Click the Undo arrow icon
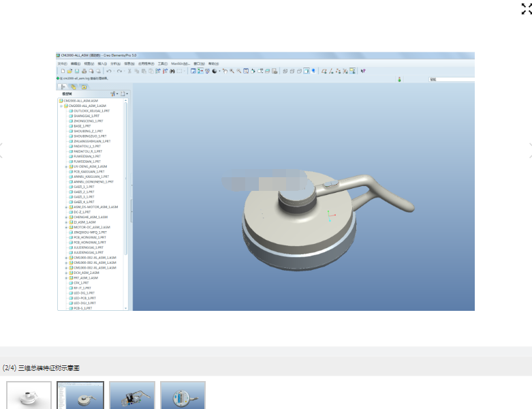Image resolution: width=532 pixels, height=409 pixels. click(109, 71)
